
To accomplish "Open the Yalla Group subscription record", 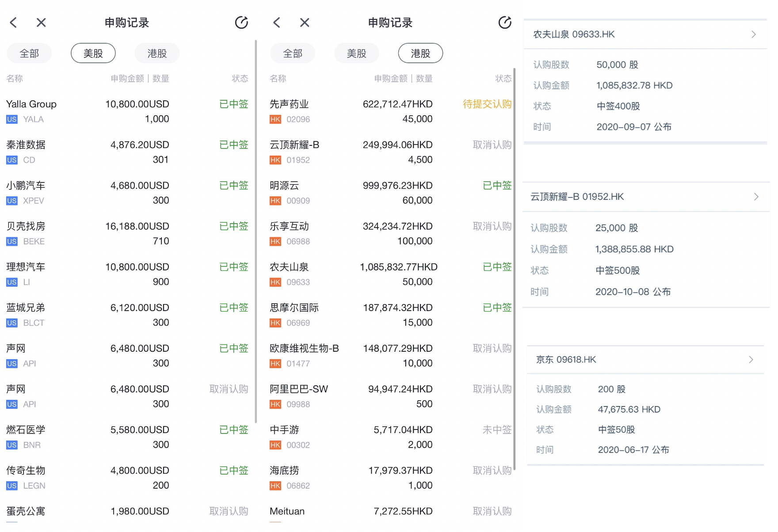I will click(127, 111).
